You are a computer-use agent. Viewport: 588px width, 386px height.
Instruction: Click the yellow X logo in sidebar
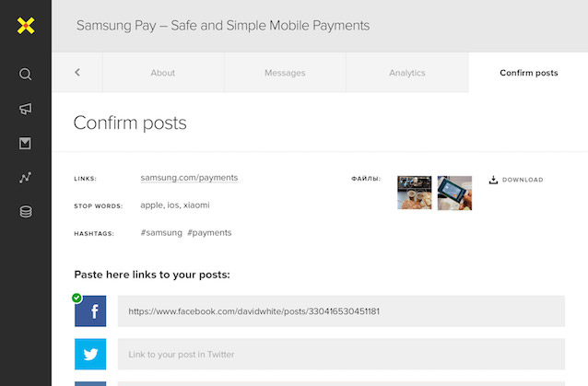(26, 26)
